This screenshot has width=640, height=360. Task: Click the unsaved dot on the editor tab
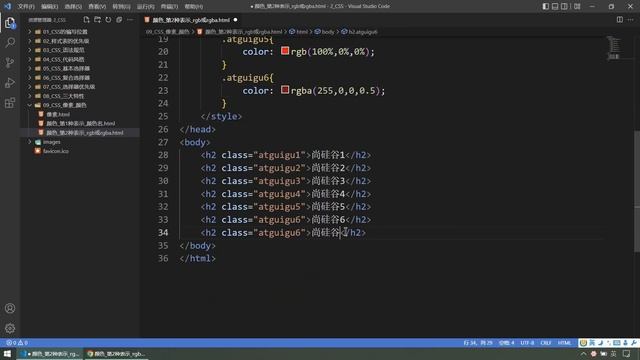[236, 20]
